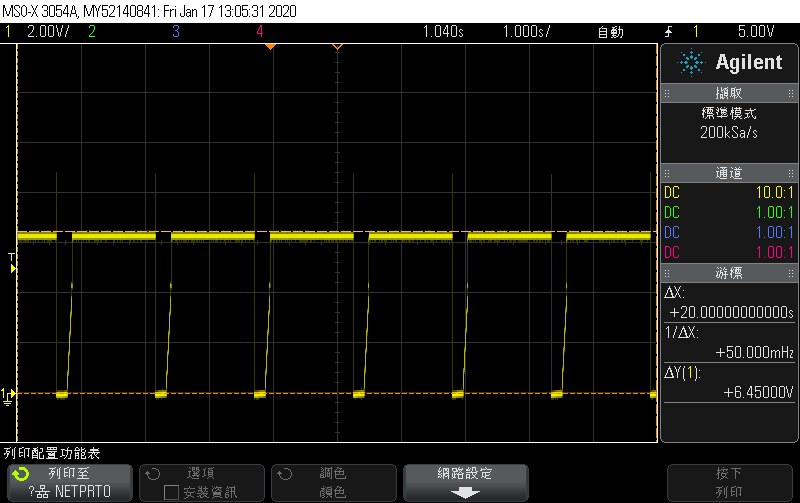Click the MSO-X 3054A title timestamp line
Image resolution: width=800 pixels, height=503 pixels.
[x=149, y=11]
